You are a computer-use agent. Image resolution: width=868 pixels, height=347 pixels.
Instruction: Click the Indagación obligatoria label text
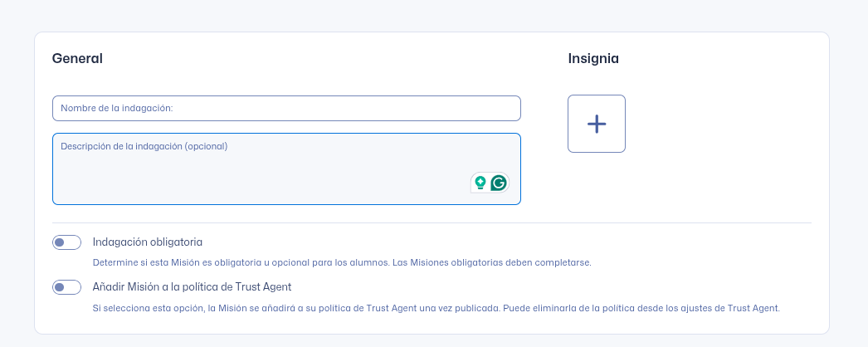coord(148,242)
